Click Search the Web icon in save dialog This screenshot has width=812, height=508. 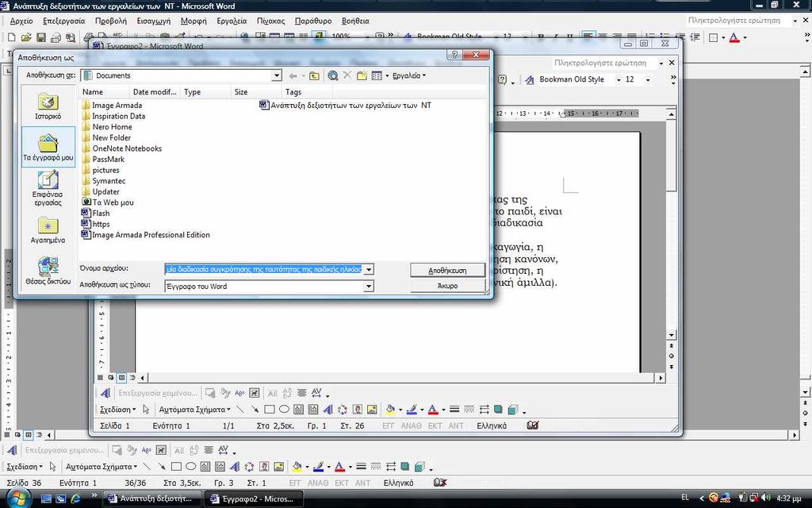pyautogui.click(x=333, y=75)
